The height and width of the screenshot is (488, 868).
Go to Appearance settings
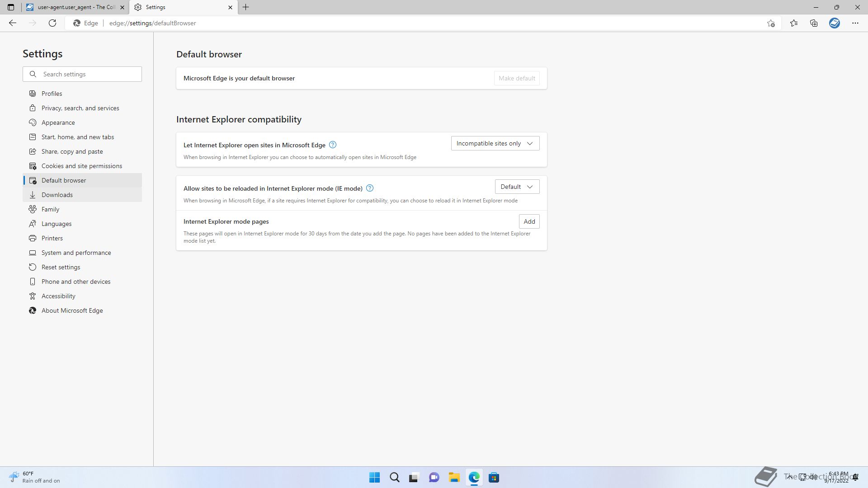pyautogui.click(x=82, y=122)
